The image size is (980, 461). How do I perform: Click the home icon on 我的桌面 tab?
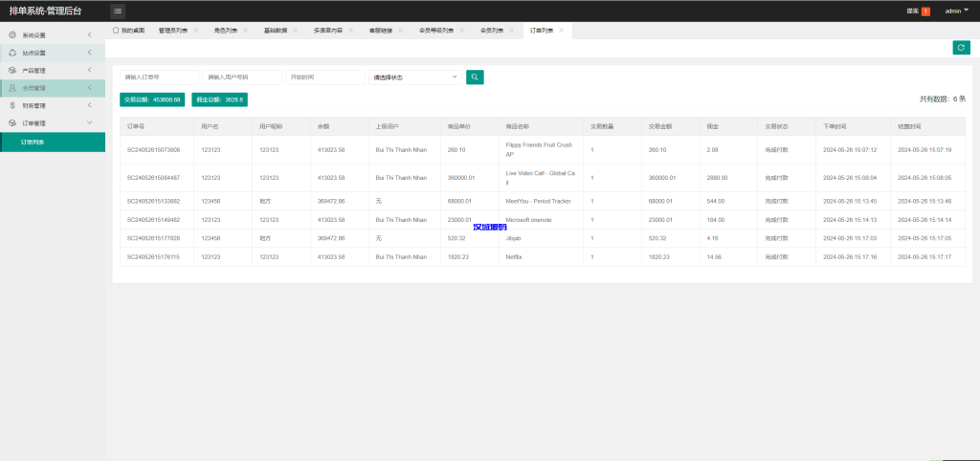pos(116,31)
